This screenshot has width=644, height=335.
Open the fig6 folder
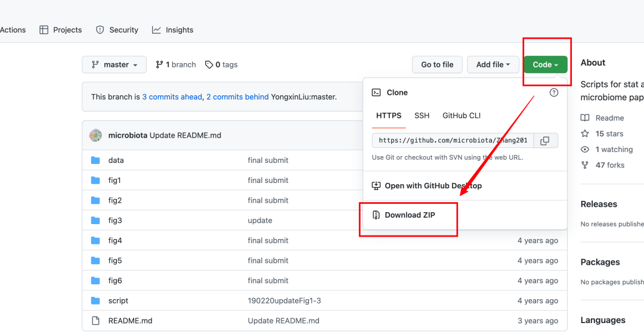(115, 281)
